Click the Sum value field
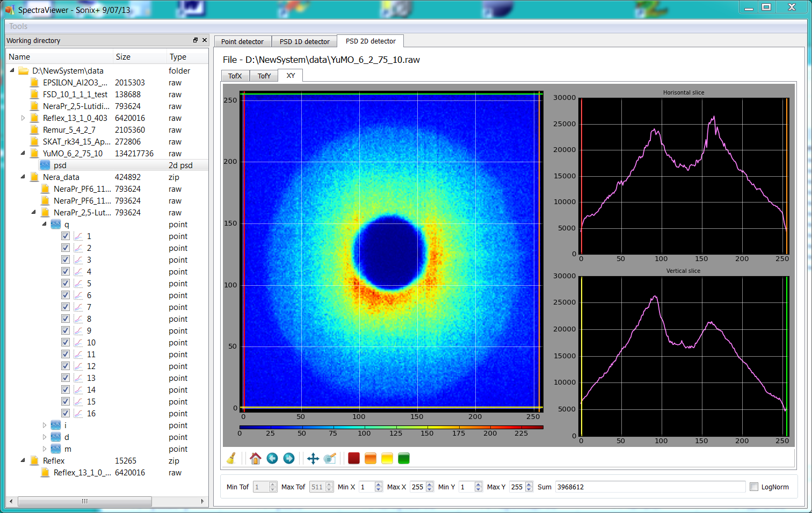 (650, 487)
